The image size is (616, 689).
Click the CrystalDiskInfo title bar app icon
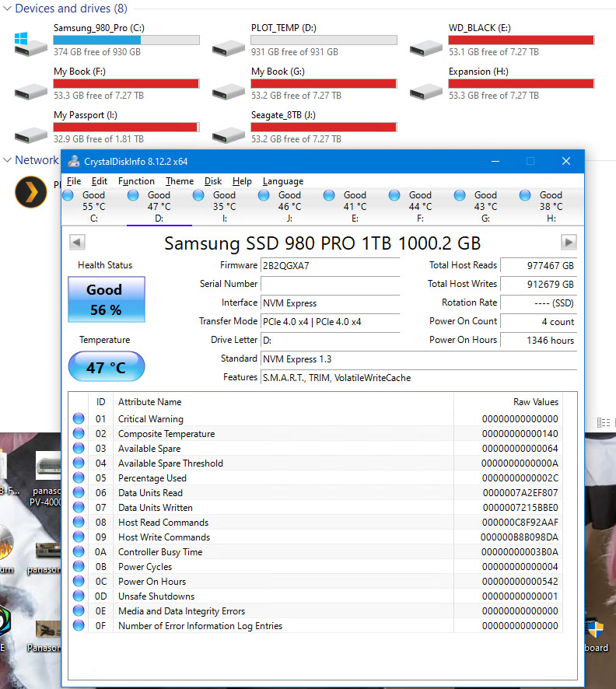click(74, 162)
